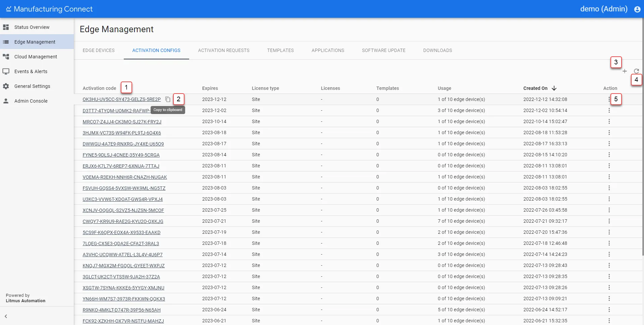This screenshot has height=325, width=644.
Task: Select the Edge Management sidebar item
Action: click(37, 42)
